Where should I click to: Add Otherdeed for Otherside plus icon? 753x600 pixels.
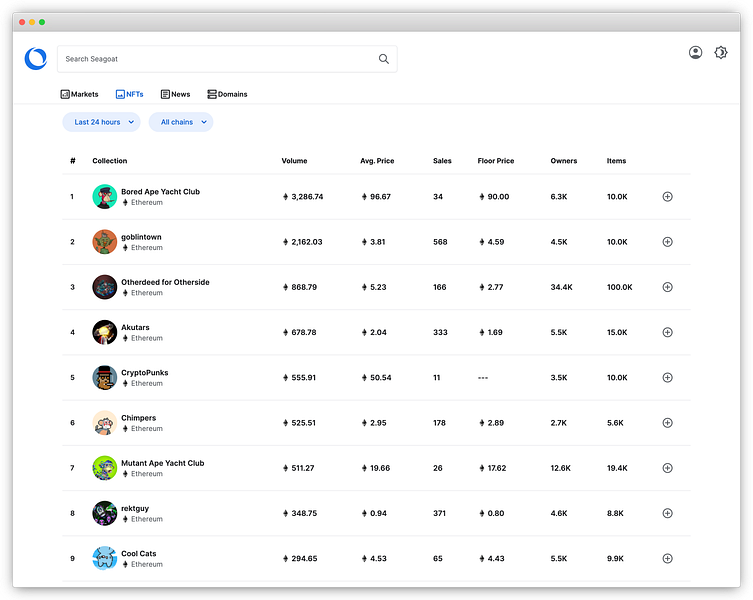click(x=668, y=287)
